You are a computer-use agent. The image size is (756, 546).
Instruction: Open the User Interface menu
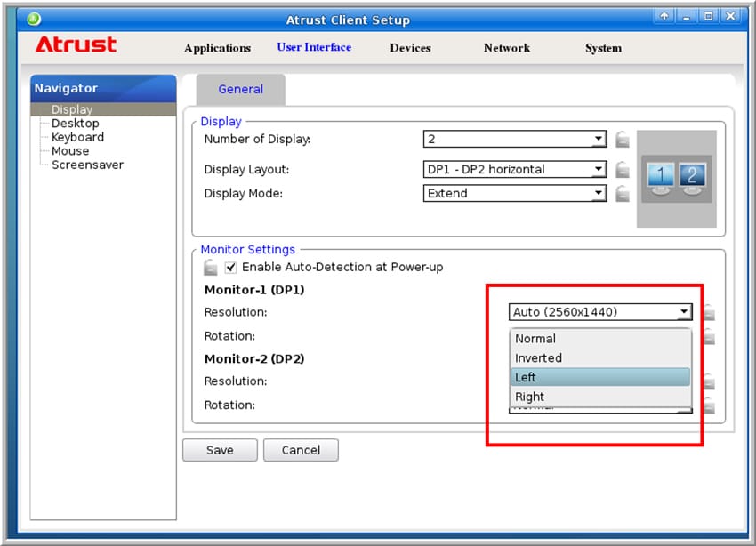pos(314,47)
